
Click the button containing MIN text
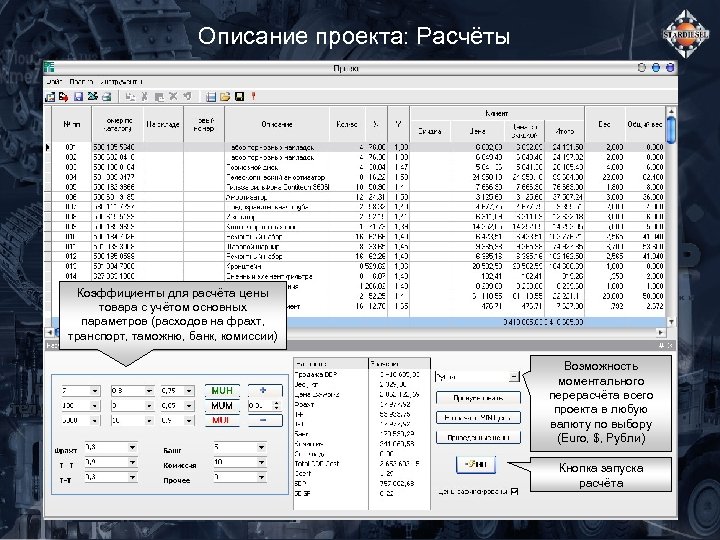tap(478, 418)
